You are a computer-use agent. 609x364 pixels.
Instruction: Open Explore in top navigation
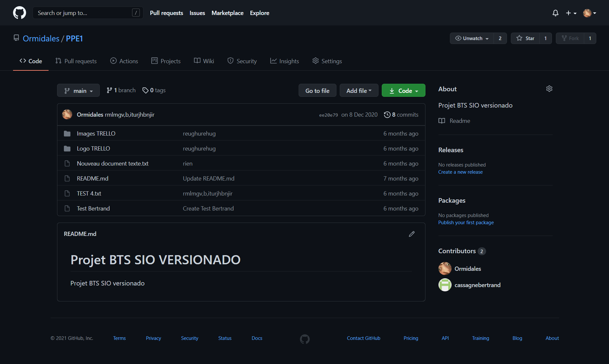pyautogui.click(x=260, y=13)
